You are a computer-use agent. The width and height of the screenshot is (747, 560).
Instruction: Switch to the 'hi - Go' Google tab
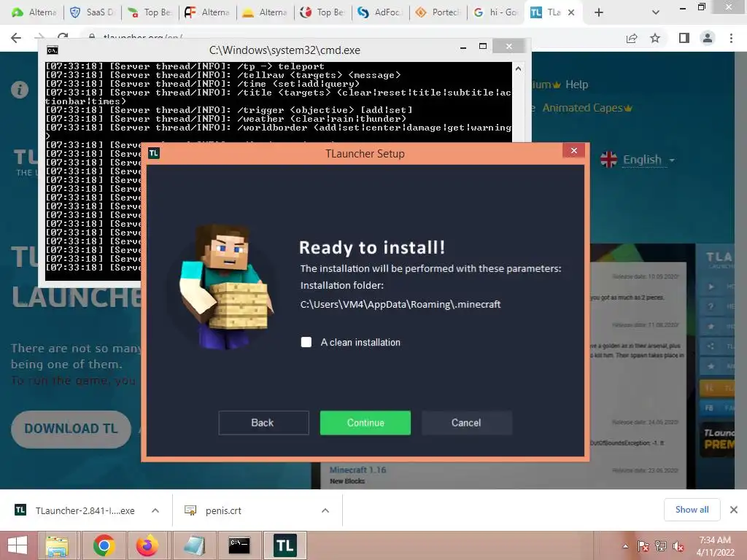[x=496, y=12]
